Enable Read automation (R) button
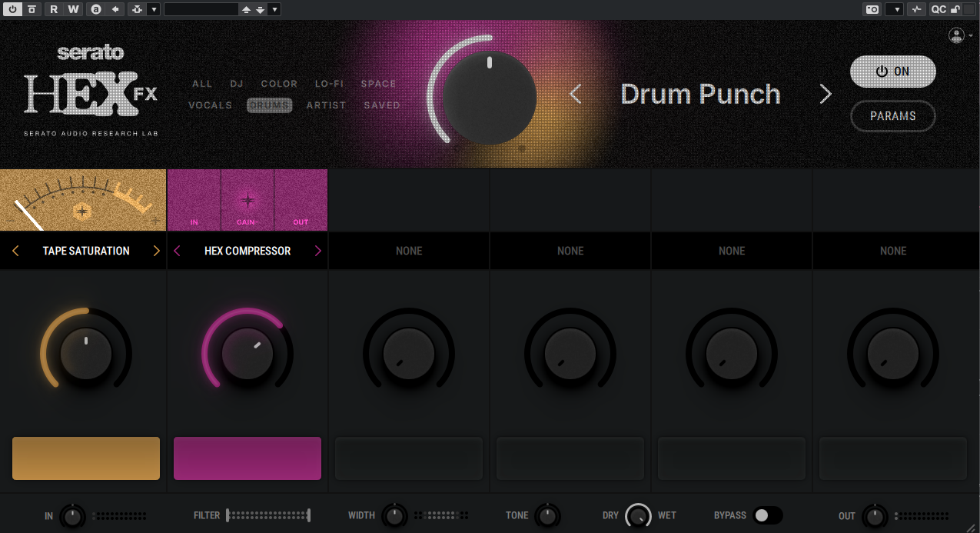The image size is (980, 533). (x=54, y=9)
